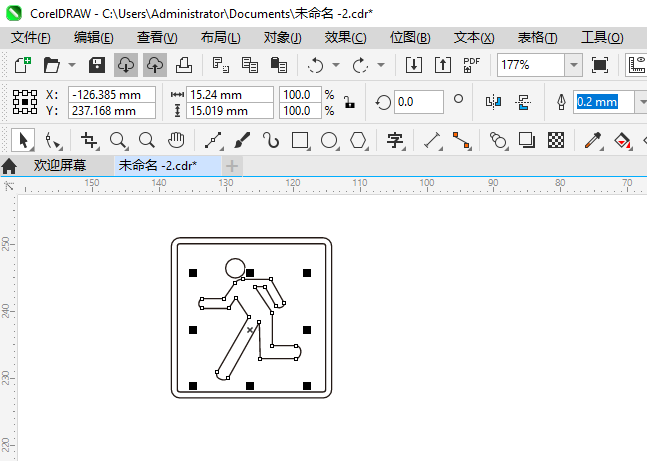The height and width of the screenshot is (461, 647).
Task: Select the second Zoom magnifier tool
Action: tap(147, 140)
